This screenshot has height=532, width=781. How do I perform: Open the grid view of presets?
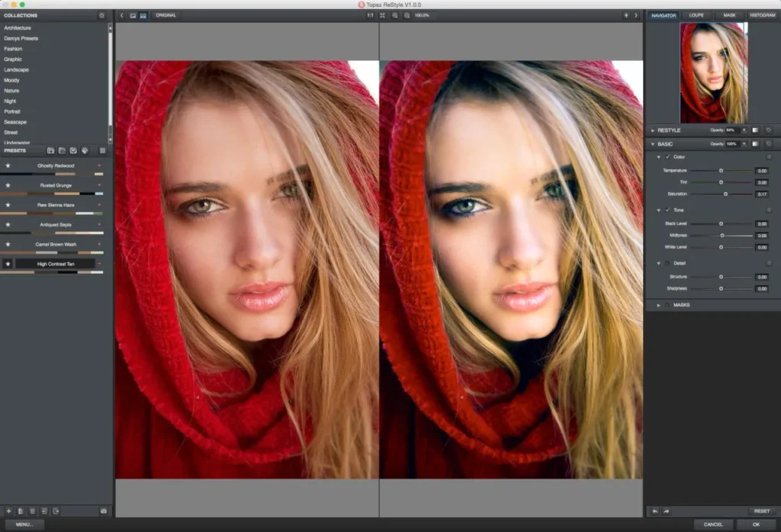(x=101, y=151)
